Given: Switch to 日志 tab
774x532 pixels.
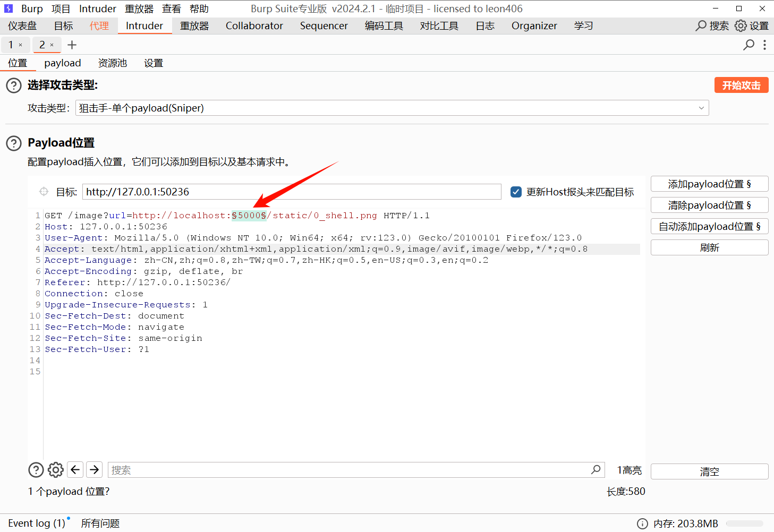Looking at the screenshot, I should (x=485, y=25).
